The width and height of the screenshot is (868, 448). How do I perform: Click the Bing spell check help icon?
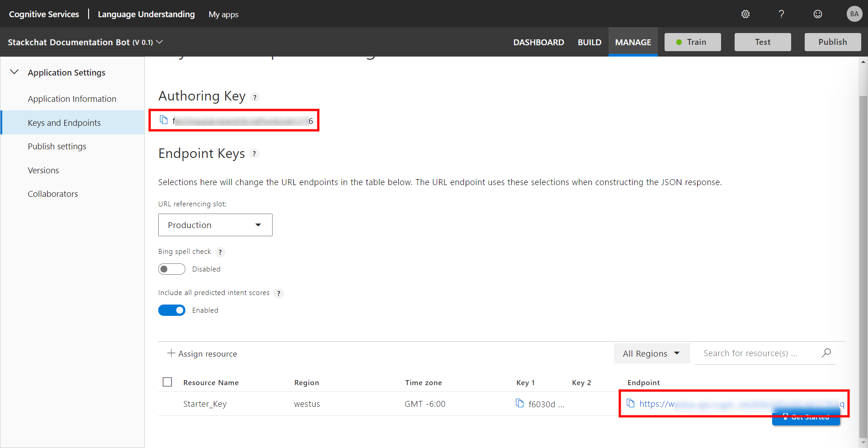tap(220, 252)
